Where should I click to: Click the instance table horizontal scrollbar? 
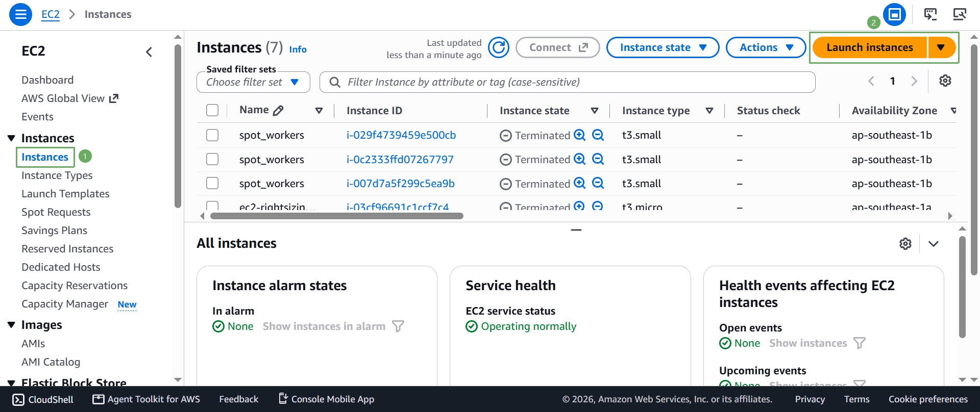337,216
